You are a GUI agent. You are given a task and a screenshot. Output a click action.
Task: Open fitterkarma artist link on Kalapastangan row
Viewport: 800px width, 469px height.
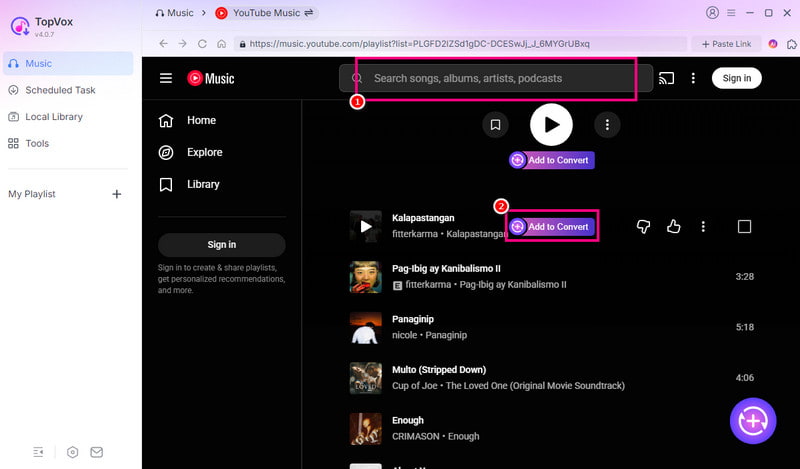pyautogui.click(x=415, y=234)
